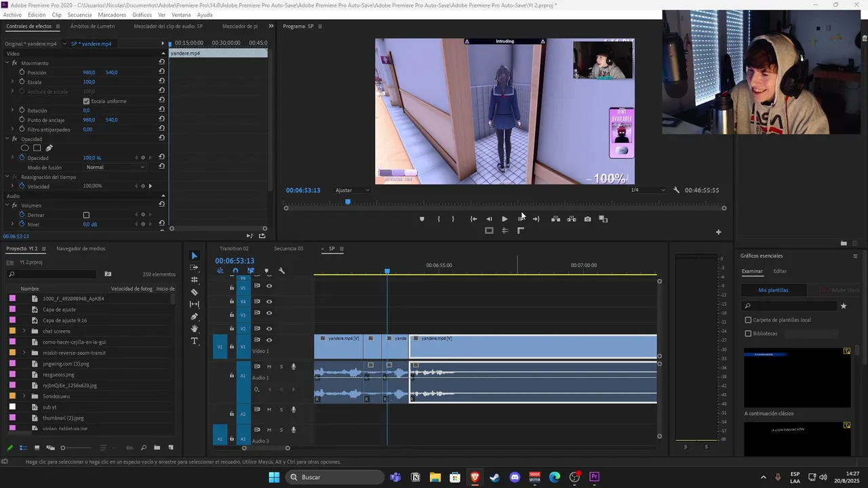
Task: Click Posición X value 960,0
Action: (89, 72)
